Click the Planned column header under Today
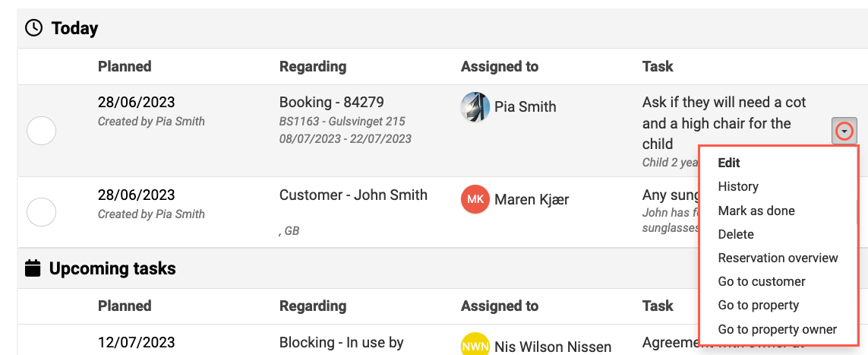The width and height of the screenshot is (868, 355). pyautogui.click(x=125, y=66)
